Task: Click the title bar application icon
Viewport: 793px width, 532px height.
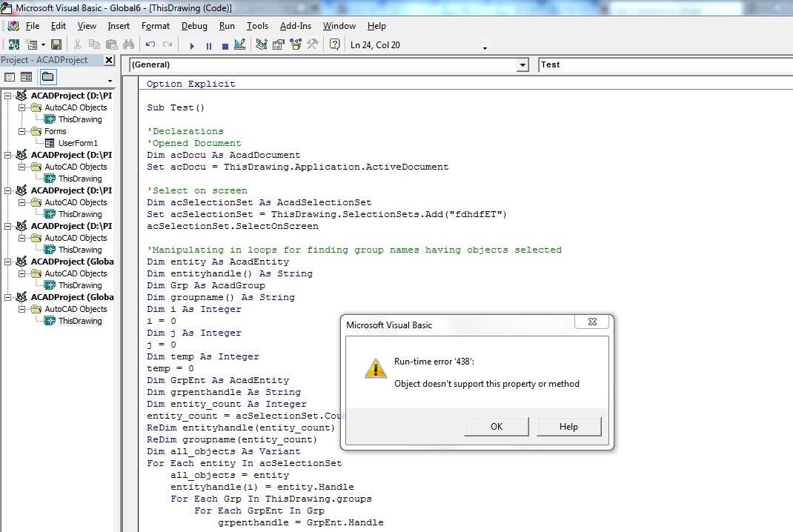Action: (x=6, y=7)
